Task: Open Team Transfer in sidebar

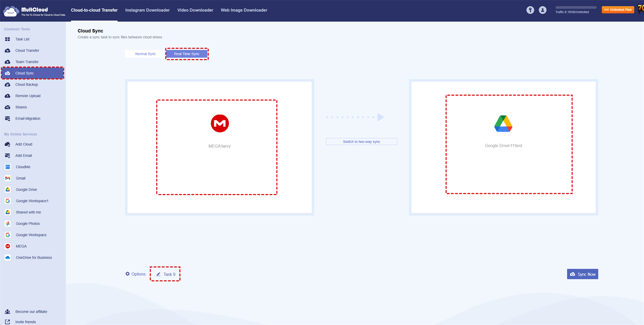Action: click(27, 62)
